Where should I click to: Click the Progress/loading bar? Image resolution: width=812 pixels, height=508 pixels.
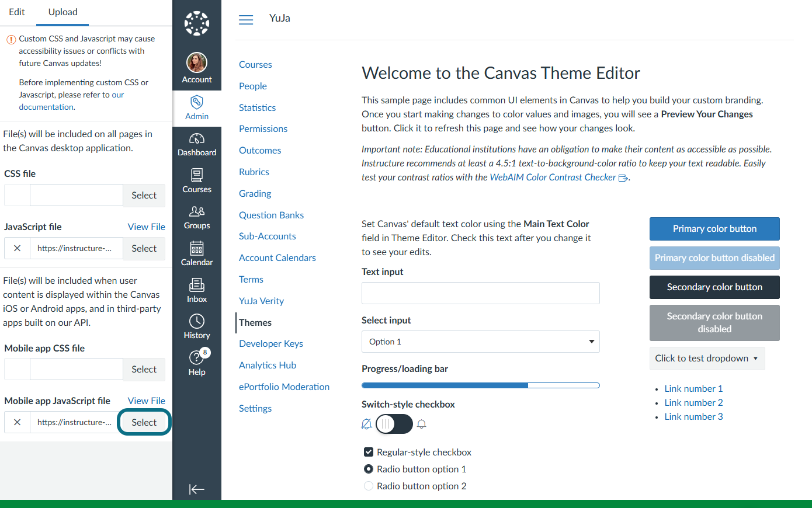click(x=481, y=385)
